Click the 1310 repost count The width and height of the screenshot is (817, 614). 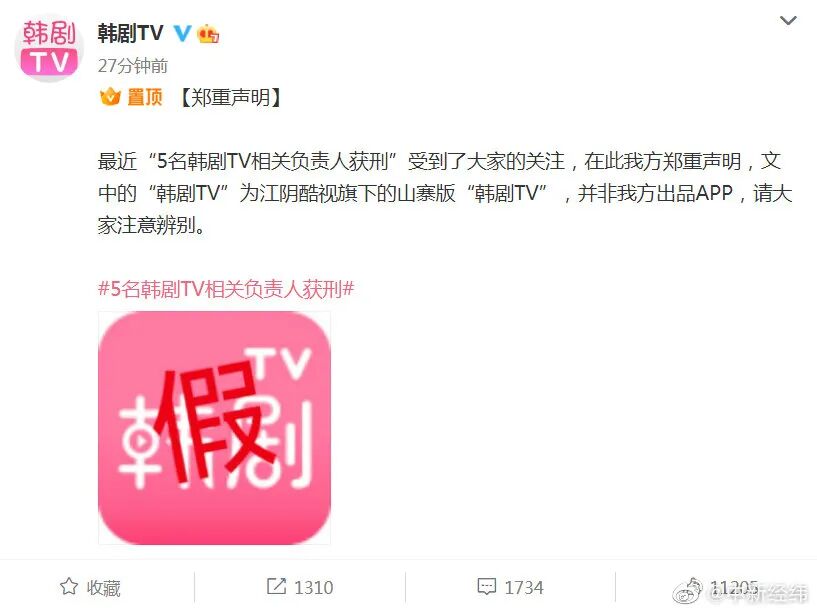click(x=313, y=587)
